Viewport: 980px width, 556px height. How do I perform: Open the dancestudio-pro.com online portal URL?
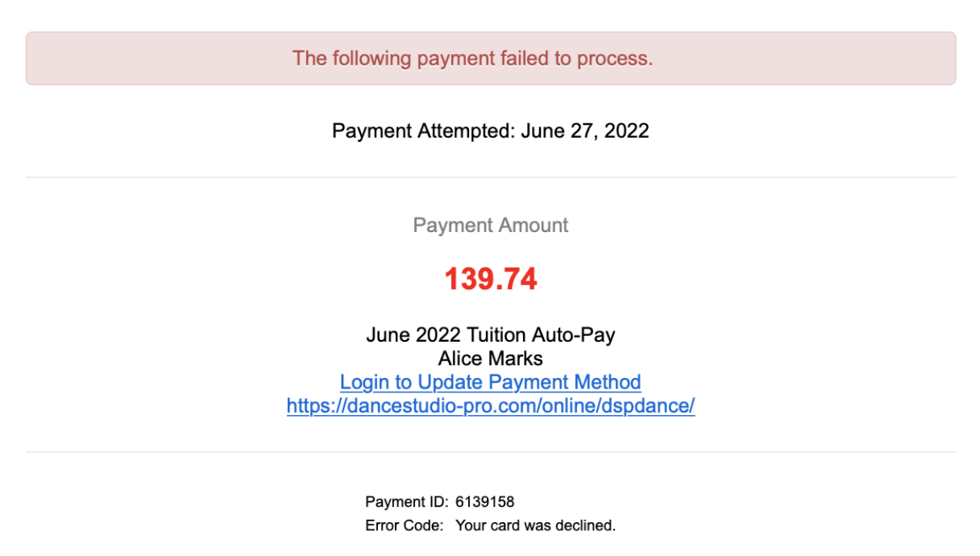point(490,406)
